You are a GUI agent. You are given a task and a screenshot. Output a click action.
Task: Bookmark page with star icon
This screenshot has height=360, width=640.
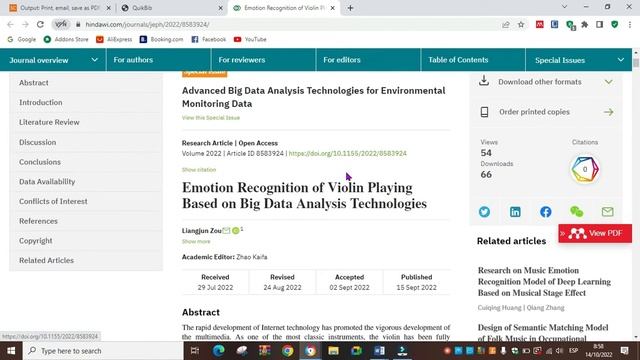tap(521, 24)
